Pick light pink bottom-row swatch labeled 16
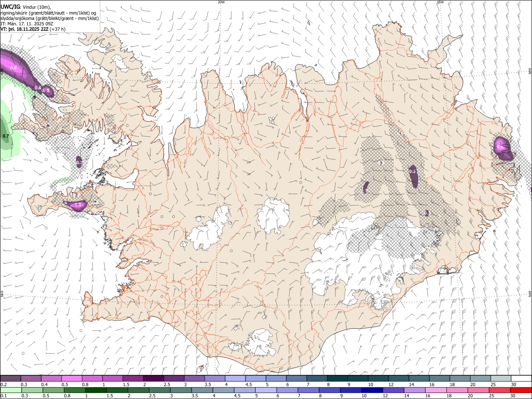The image size is (532, 399). point(436,390)
